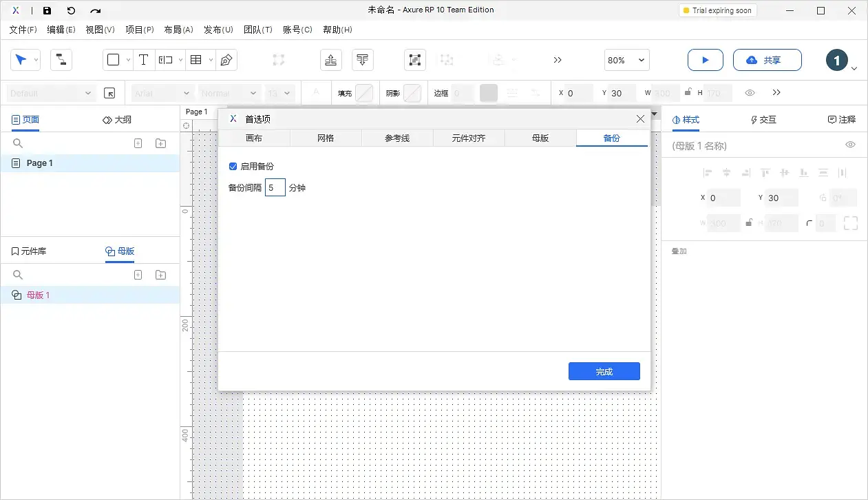Click the 共享 share button
The image size is (868, 500).
pos(768,60)
